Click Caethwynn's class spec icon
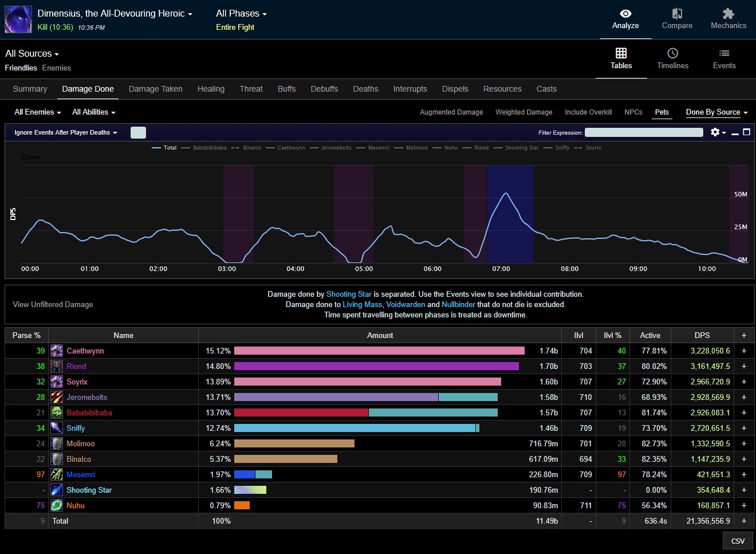 tap(57, 351)
